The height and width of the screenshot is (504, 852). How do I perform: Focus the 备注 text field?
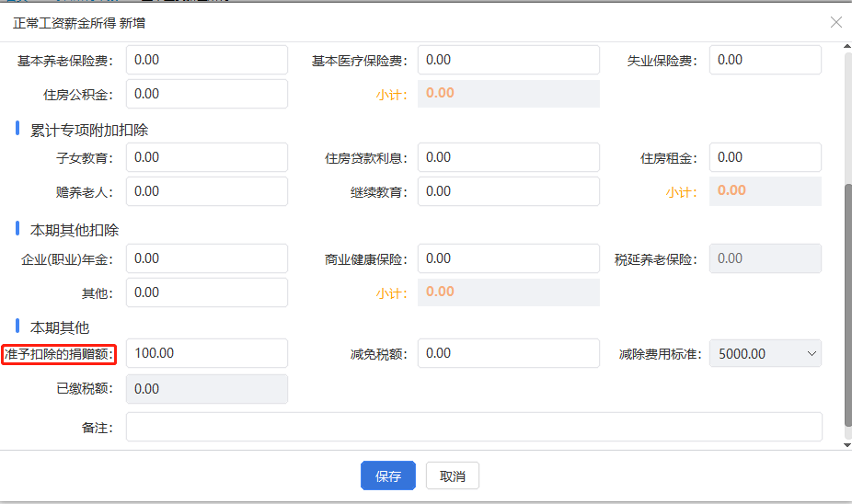(x=474, y=427)
